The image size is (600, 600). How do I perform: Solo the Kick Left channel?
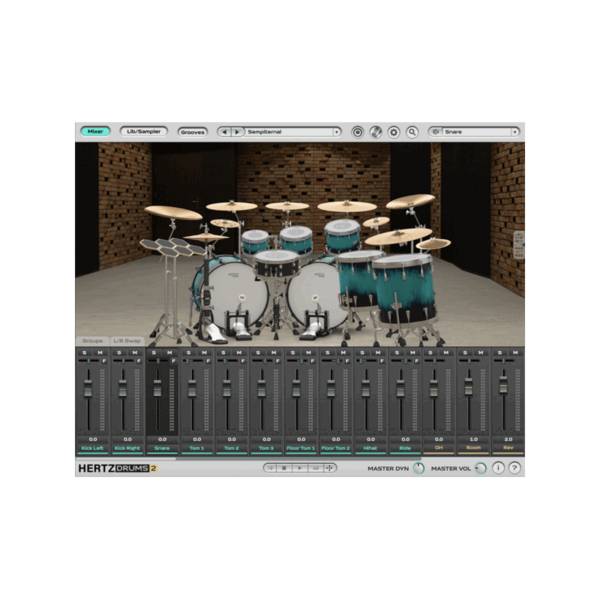[85, 352]
